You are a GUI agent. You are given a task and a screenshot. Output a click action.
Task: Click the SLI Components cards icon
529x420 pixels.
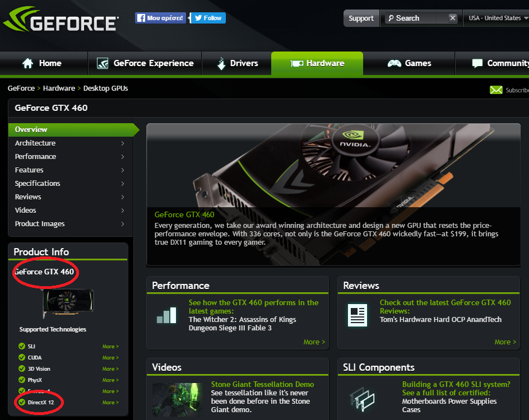tap(363, 399)
